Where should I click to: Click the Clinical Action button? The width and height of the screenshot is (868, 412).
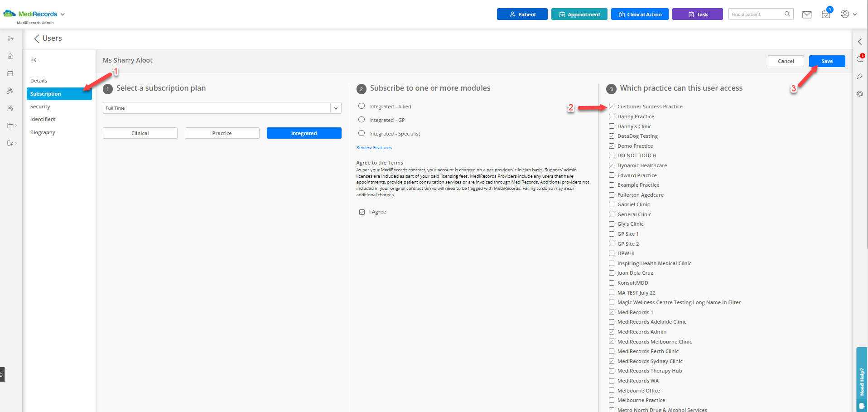(640, 15)
